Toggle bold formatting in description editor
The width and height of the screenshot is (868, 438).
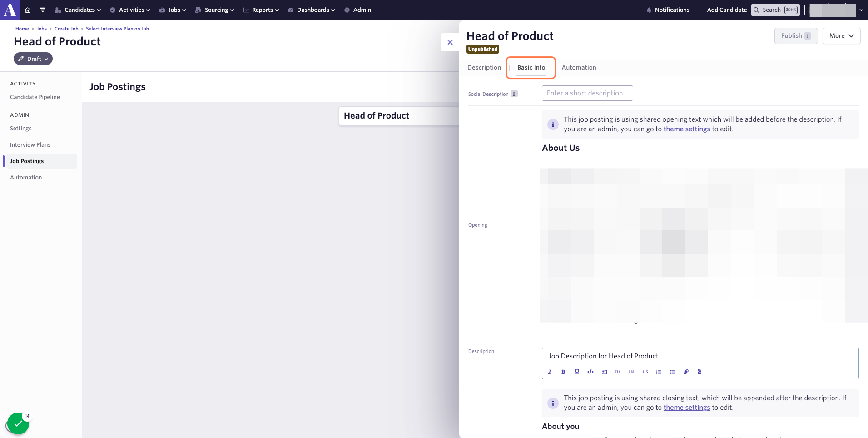(x=563, y=372)
